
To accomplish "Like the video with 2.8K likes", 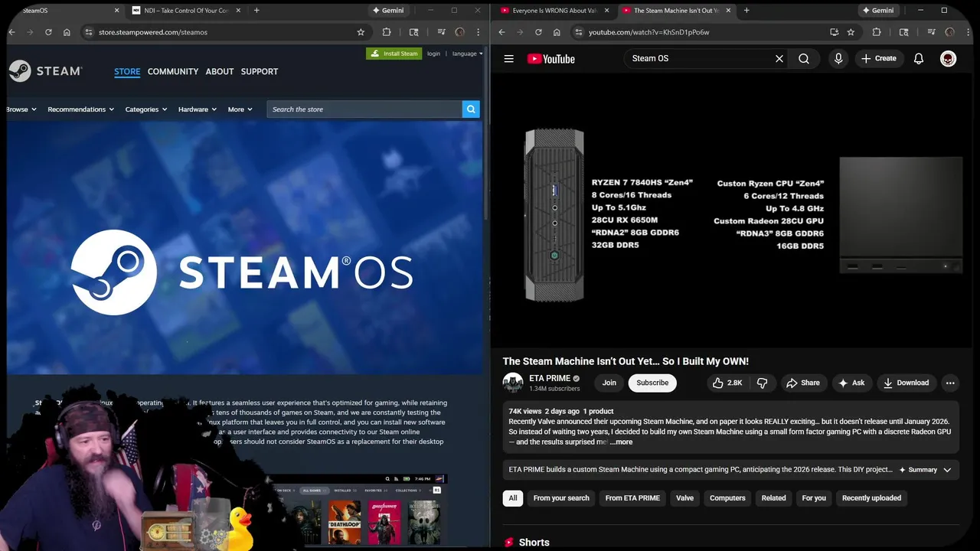I will coord(727,383).
